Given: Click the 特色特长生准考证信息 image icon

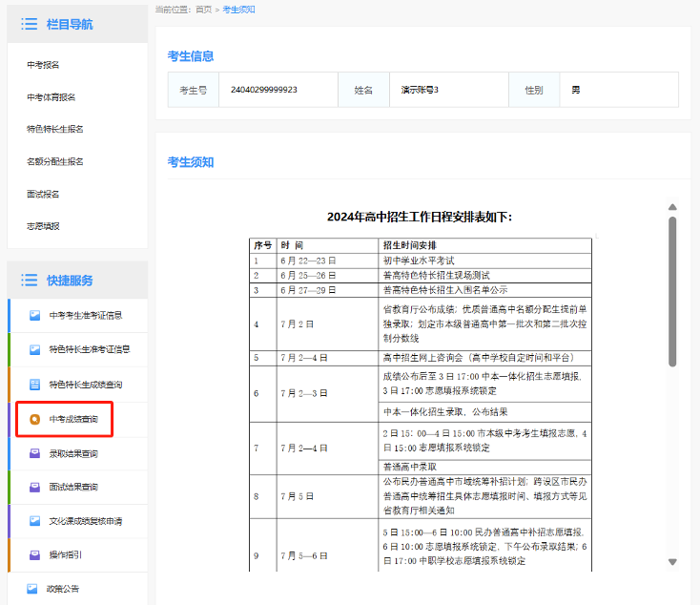Looking at the screenshot, I should 35,349.
